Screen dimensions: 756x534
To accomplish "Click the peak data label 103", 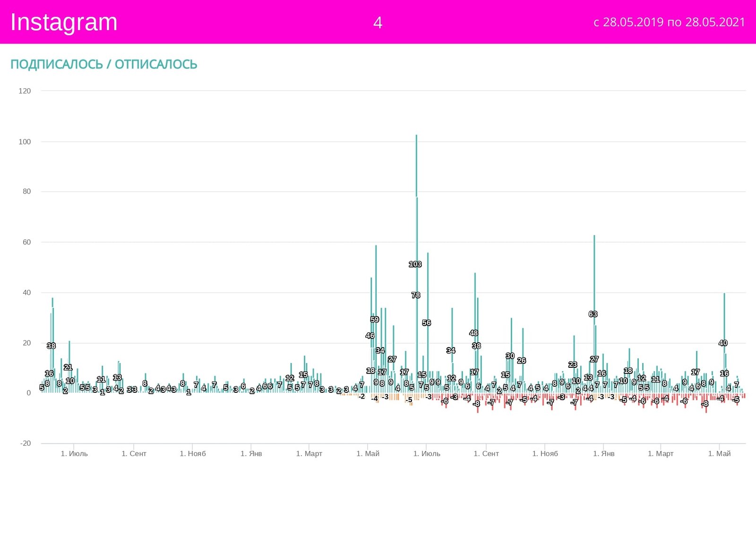I will click(415, 264).
